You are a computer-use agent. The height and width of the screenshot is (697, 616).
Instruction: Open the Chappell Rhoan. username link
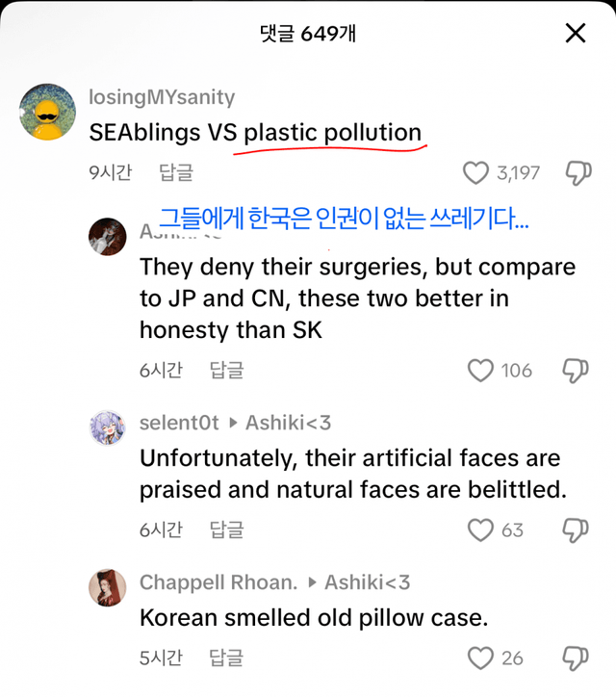click(x=218, y=581)
